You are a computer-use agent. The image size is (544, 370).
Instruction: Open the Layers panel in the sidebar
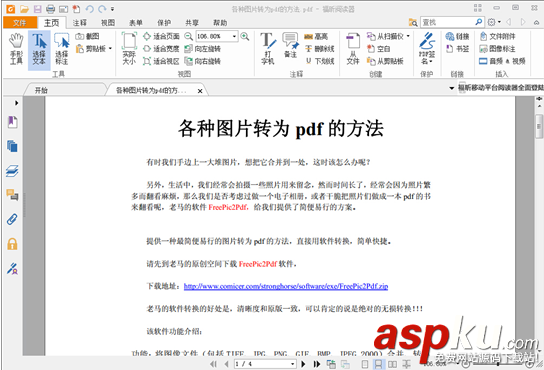(x=12, y=171)
